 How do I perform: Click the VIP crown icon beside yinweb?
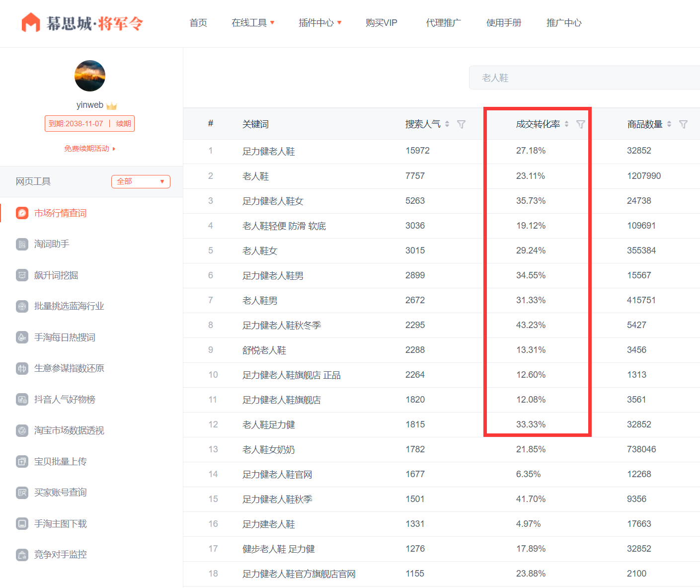[112, 106]
